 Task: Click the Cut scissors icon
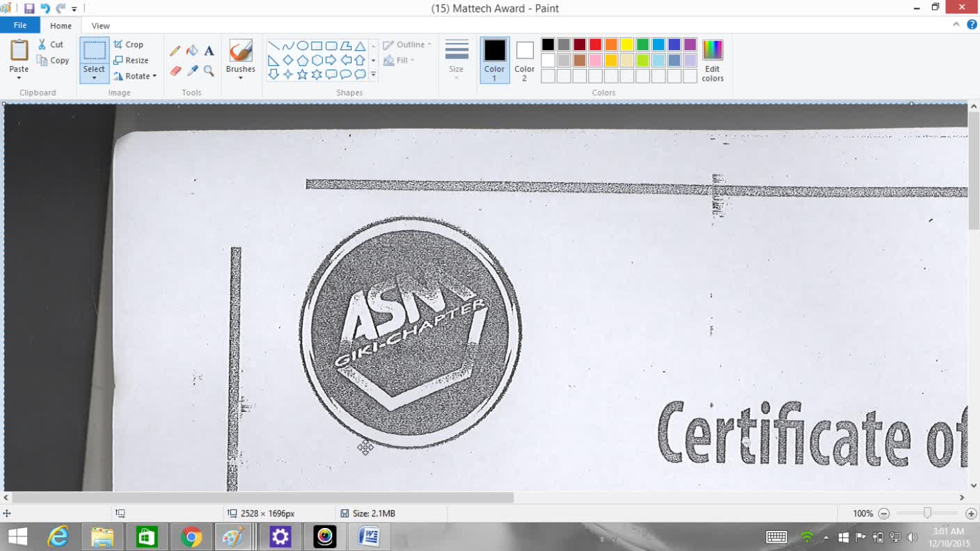click(42, 45)
